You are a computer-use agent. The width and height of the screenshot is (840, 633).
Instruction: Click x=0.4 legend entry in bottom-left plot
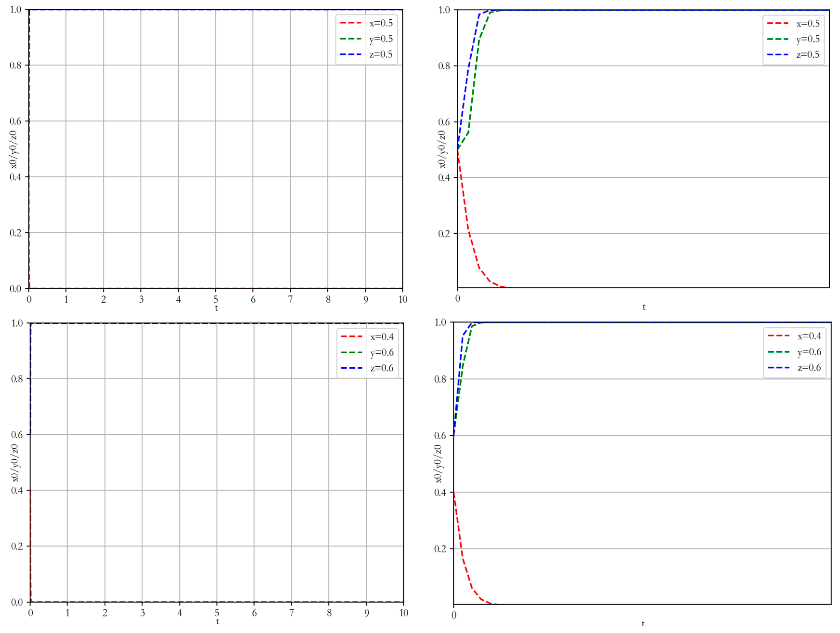368,337
